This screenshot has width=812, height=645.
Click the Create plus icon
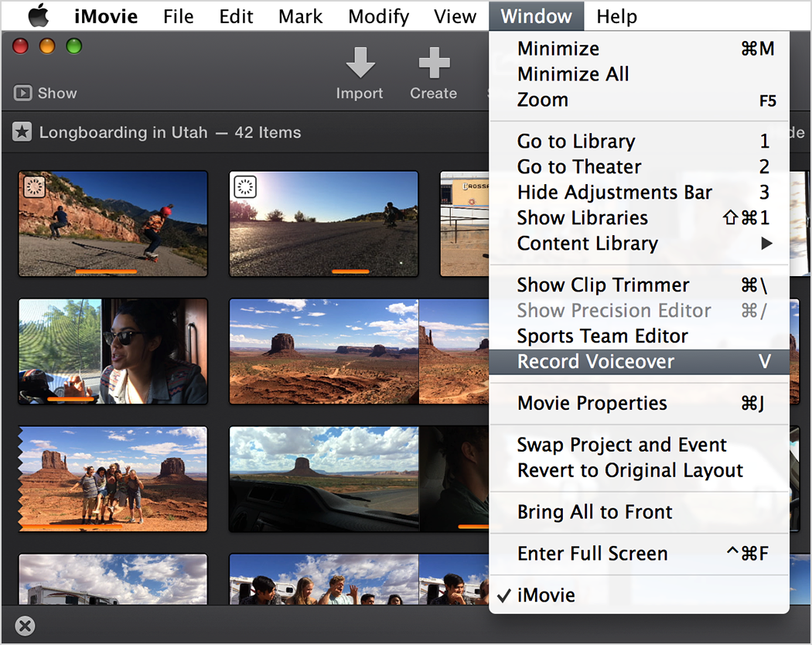point(433,64)
